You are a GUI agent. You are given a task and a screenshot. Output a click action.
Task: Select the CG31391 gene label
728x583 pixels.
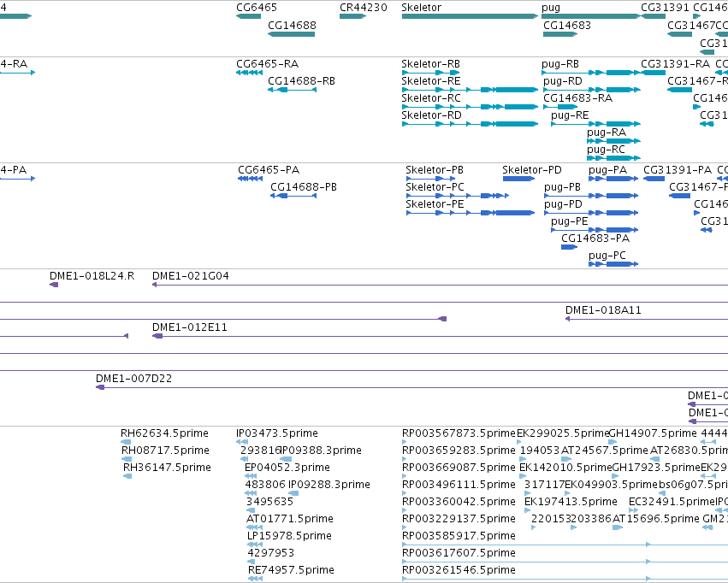665,8
